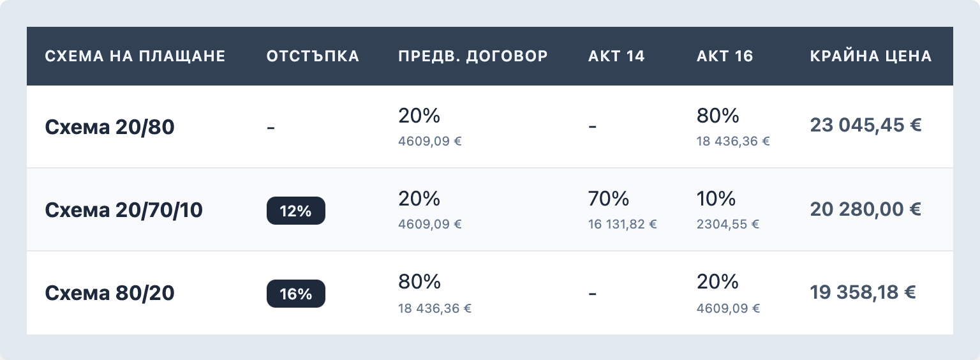Click the final price 20 280,00 €
This screenshot has width=980, height=360.
866,209
